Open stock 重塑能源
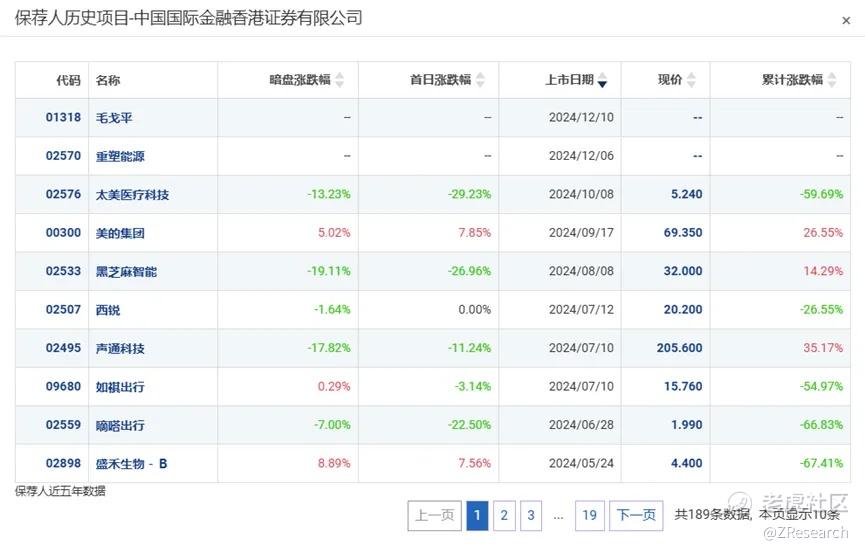 click(120, 156)
